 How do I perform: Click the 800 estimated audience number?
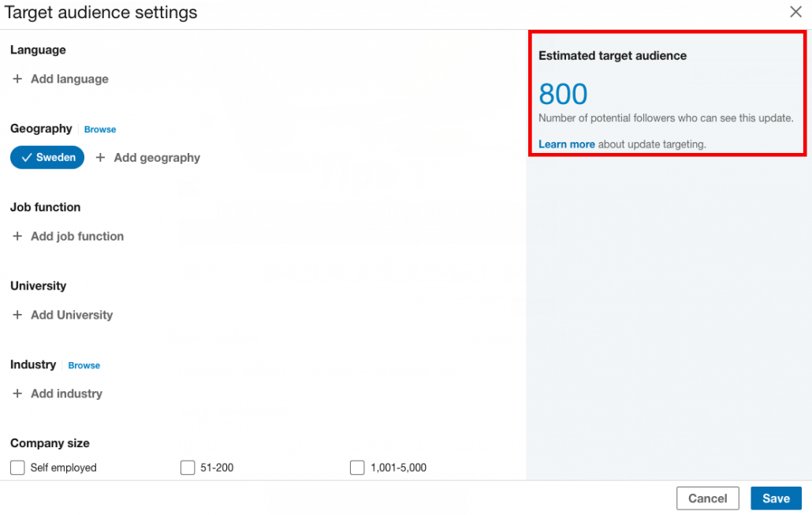(x=563, y=95)
